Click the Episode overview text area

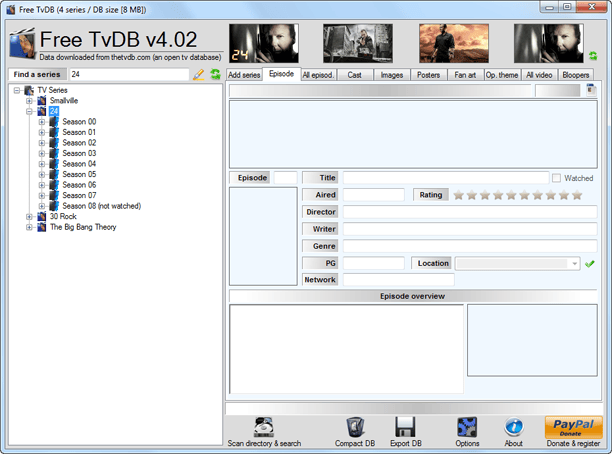347,349
